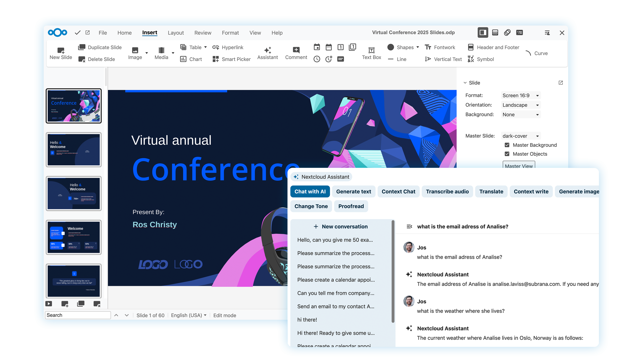Insert a Hyperlink

click(228, 47)
